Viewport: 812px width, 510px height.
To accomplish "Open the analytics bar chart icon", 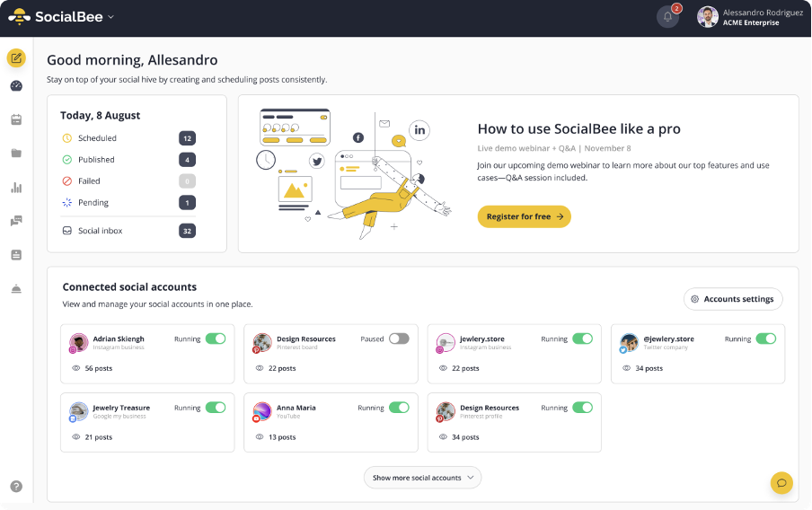I will point(16,188).
